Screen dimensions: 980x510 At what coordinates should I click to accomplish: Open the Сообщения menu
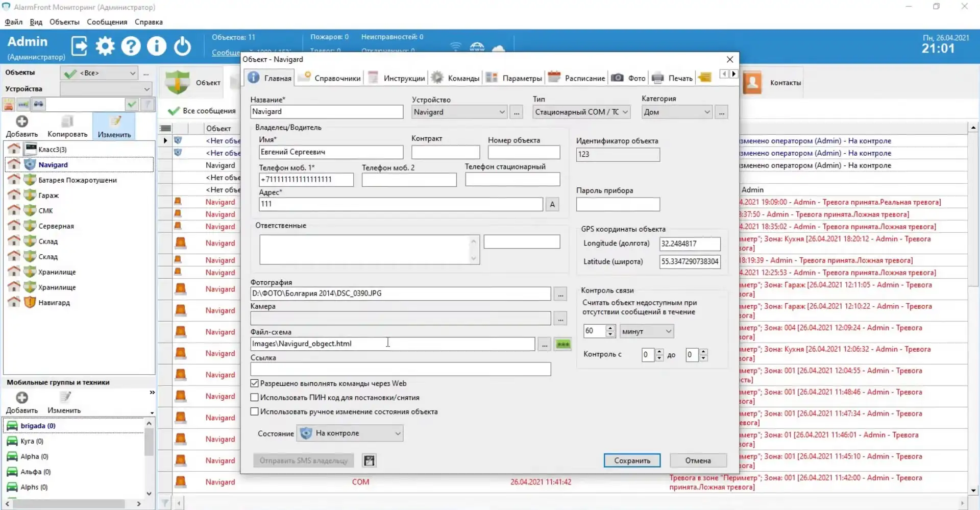coord(107,22)
